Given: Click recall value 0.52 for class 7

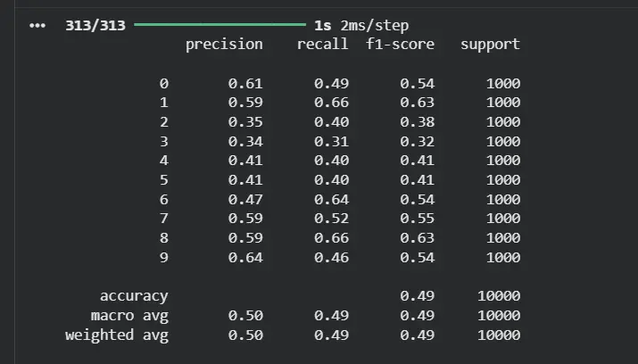Looking at the screenshot, I should 331,219.
